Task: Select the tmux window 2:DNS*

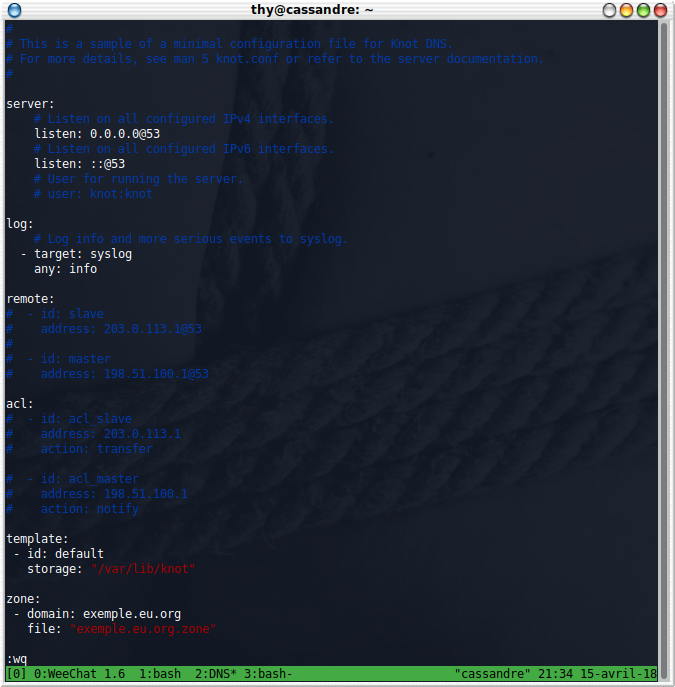Action: pos(216,673)
